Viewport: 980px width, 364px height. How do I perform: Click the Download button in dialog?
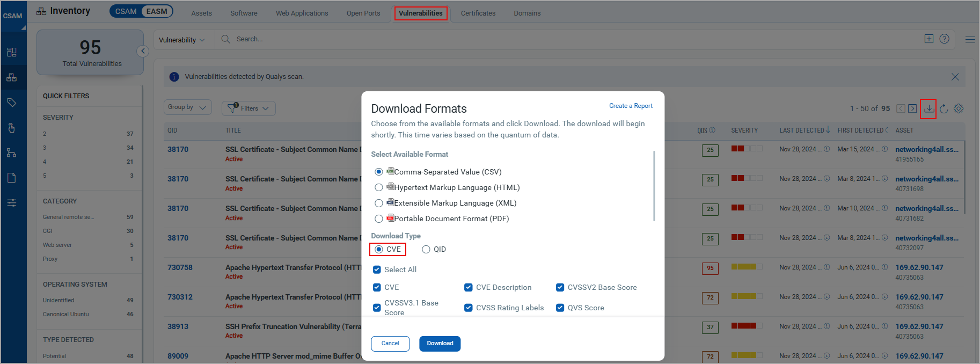coord(440,344)
